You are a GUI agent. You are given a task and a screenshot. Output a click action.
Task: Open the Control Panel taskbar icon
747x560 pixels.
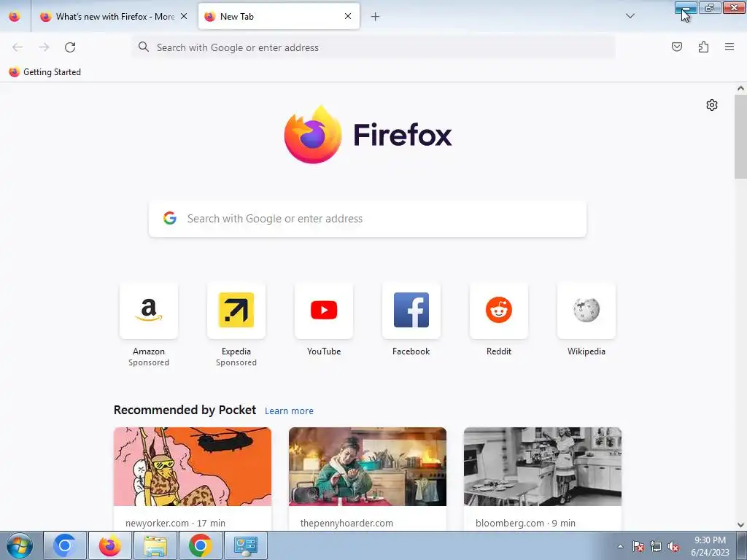point(245,545)
